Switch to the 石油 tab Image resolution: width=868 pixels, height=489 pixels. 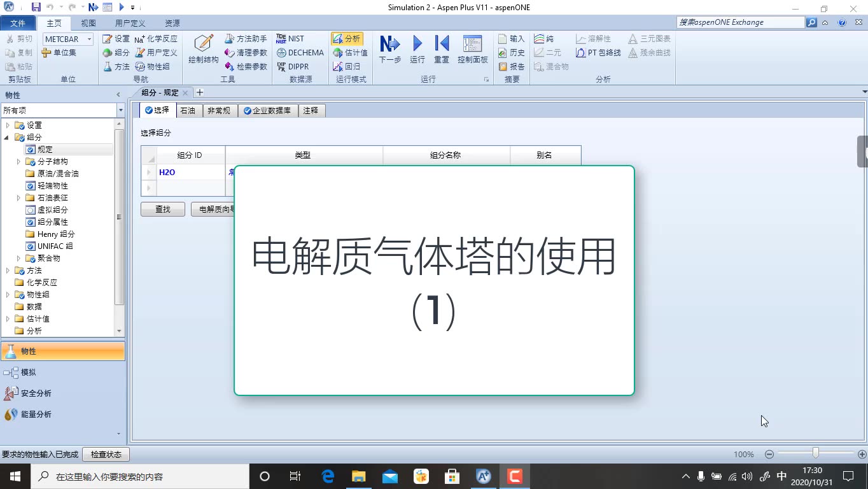click(188, 110)
